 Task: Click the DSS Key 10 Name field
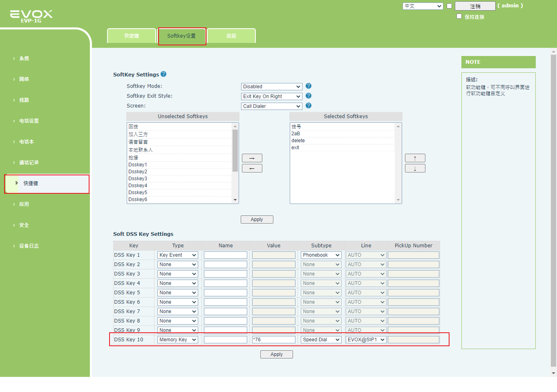click(x=226, y=340)
